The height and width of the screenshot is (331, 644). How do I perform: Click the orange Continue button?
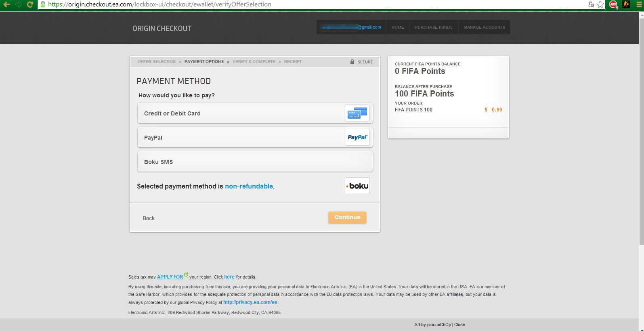pos(347,218)
